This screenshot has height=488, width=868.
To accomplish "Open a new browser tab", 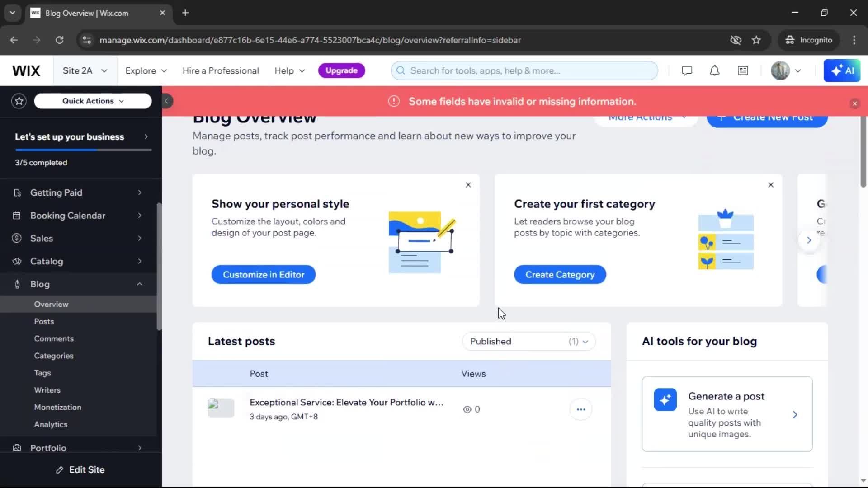I will pyautogui.click(x=185, y=13).
